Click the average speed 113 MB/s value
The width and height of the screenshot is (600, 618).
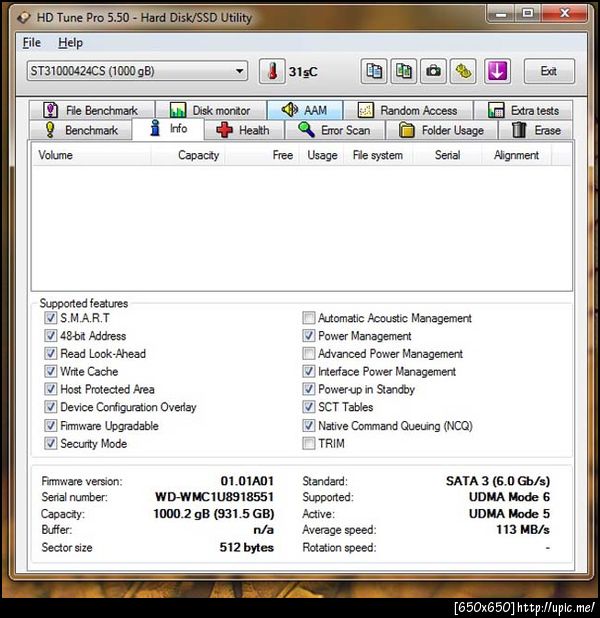[523, 529]
